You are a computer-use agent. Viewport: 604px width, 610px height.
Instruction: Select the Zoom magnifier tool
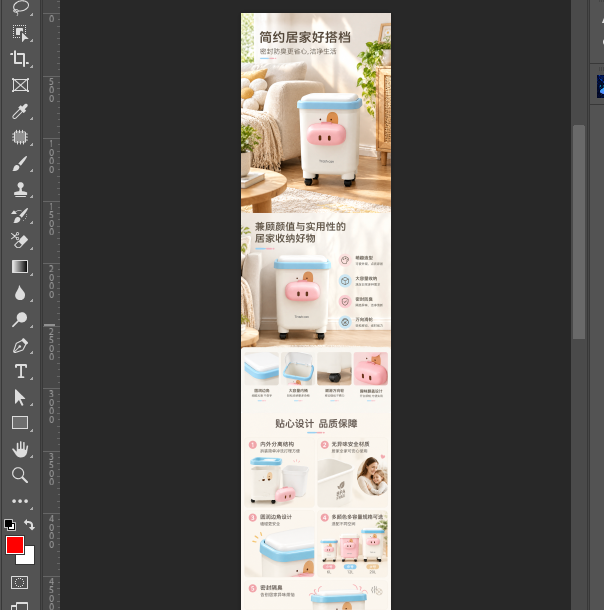[20, 475]
